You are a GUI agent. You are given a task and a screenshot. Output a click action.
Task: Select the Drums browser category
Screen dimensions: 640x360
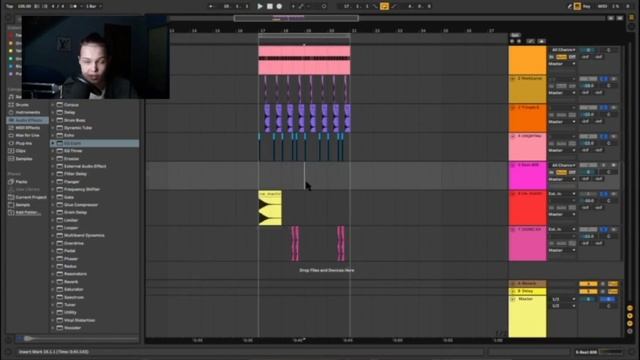[x=22, y=104]
